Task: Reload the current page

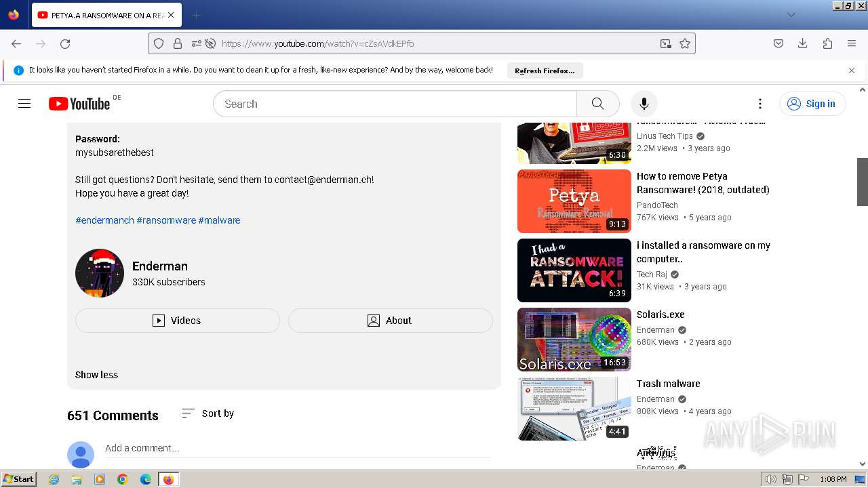Action: coord(65,43)
